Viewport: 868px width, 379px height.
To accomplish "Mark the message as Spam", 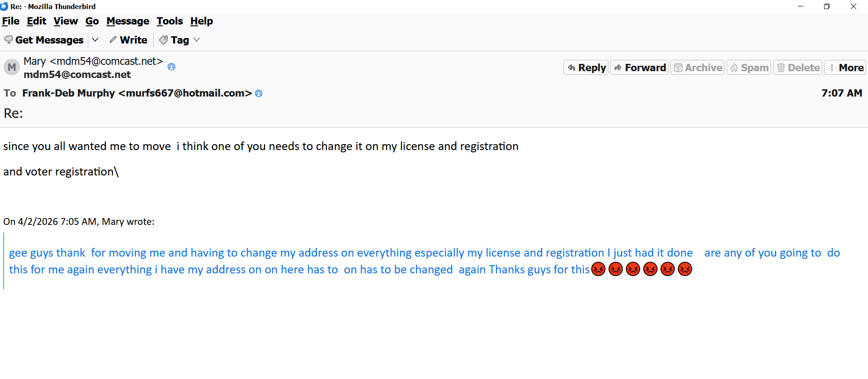I will (x=749, y=68).
